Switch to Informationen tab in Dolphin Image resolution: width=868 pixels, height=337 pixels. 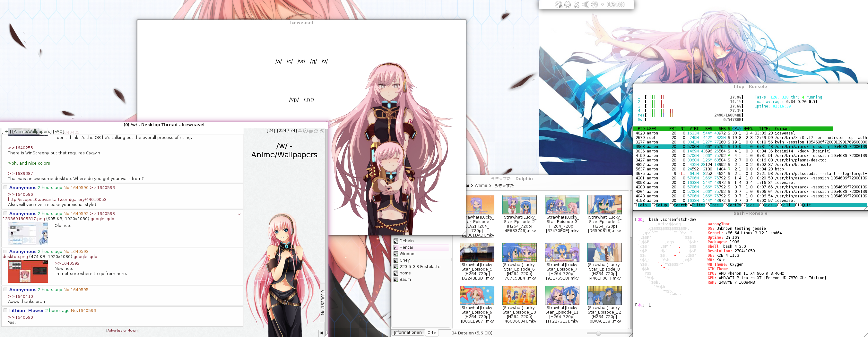click(407, 332)
